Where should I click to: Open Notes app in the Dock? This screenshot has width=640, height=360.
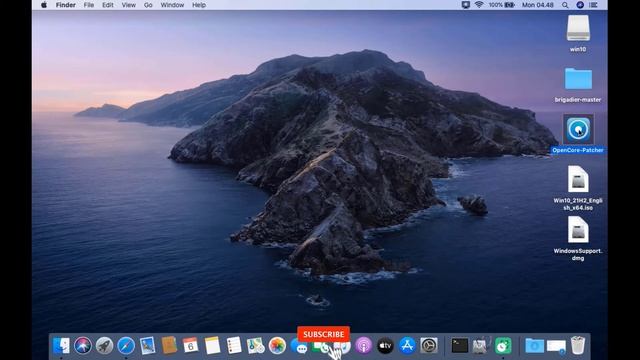coord(212,346)
